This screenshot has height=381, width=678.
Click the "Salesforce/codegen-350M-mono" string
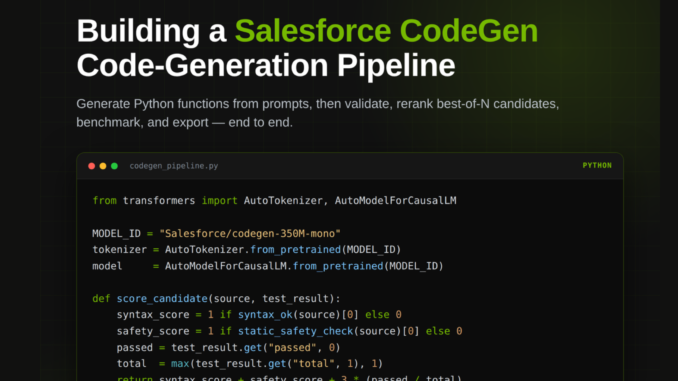pos(250,234)
